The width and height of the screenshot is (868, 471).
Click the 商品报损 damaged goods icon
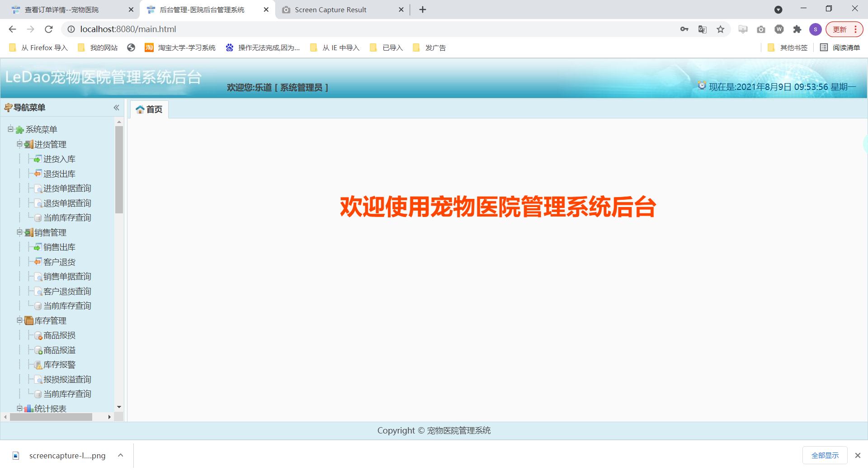pos(38,335)
